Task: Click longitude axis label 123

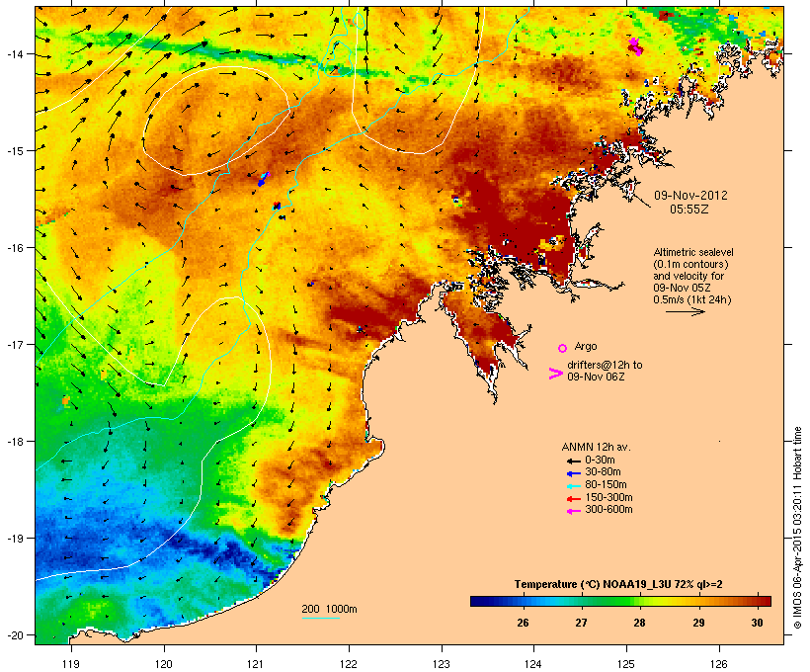Action: click(442, 664)
